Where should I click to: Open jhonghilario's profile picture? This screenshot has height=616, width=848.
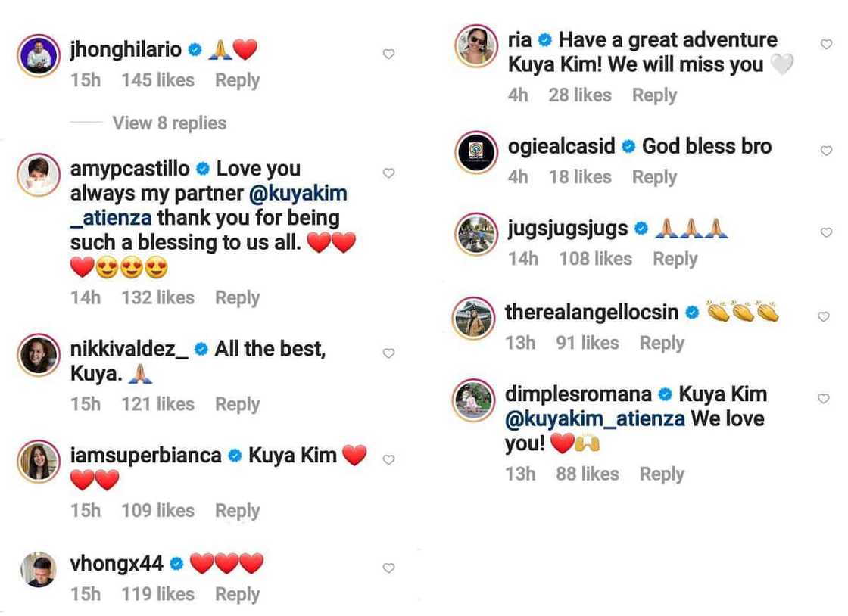39,56
